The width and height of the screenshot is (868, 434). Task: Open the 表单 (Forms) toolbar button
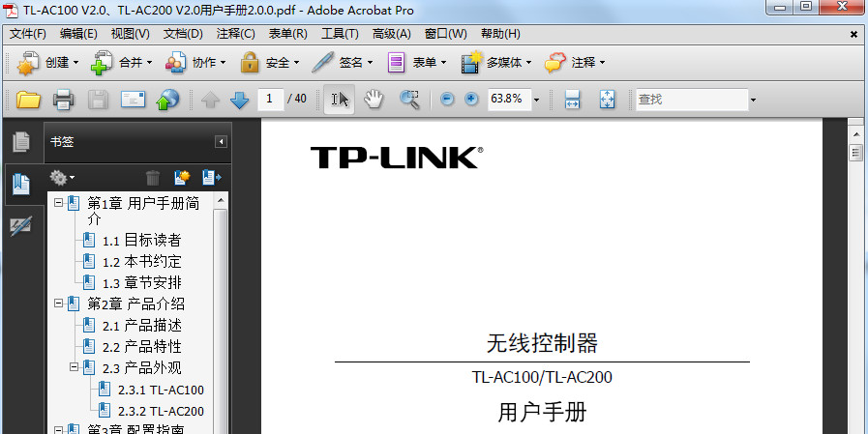416,63
